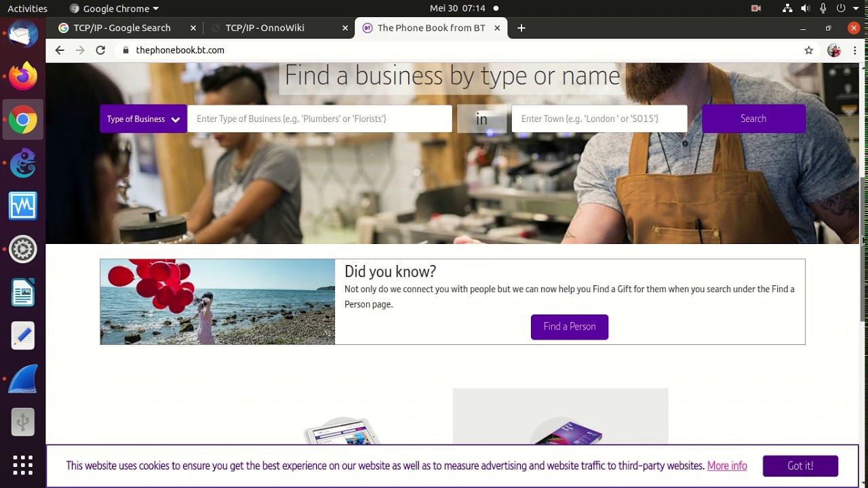Open the Chrome profile avatar
This screenshot has width=868, height=488.
pos(834,50)
